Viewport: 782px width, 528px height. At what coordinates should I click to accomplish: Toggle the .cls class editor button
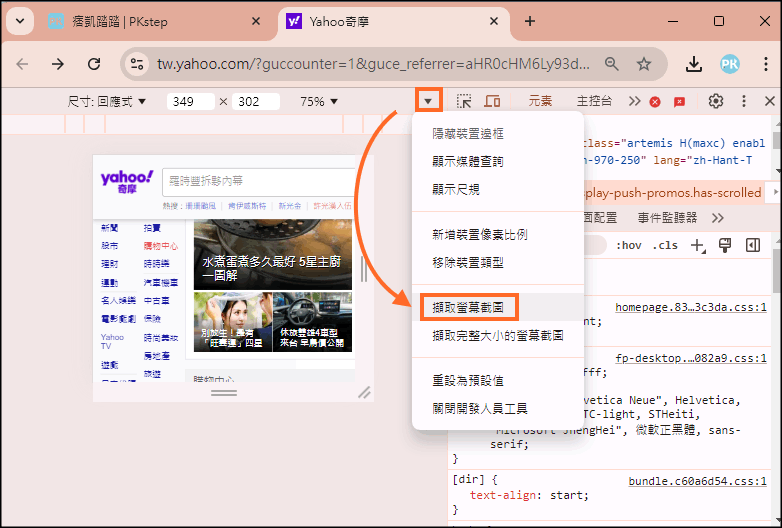[665, 245]
